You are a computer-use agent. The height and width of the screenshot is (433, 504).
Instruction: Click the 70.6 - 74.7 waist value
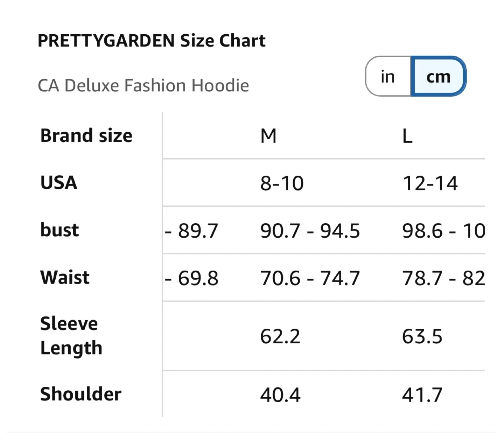(310, 278)
